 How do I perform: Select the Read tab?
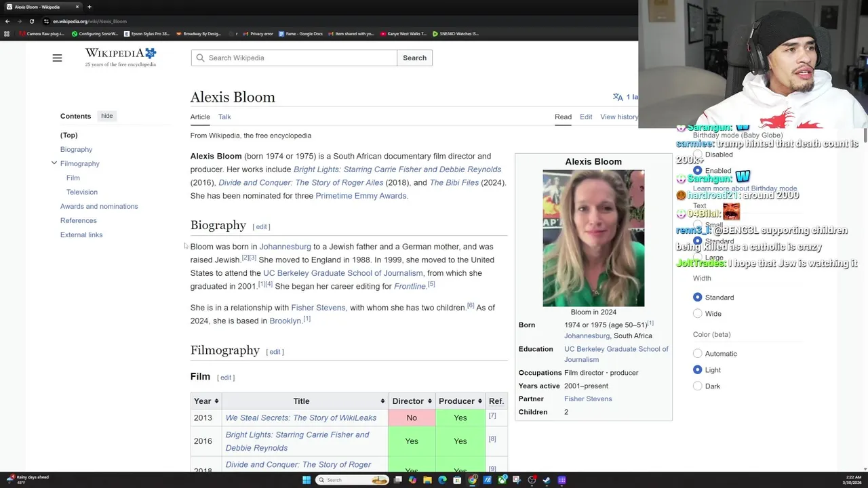coord(563,117)
